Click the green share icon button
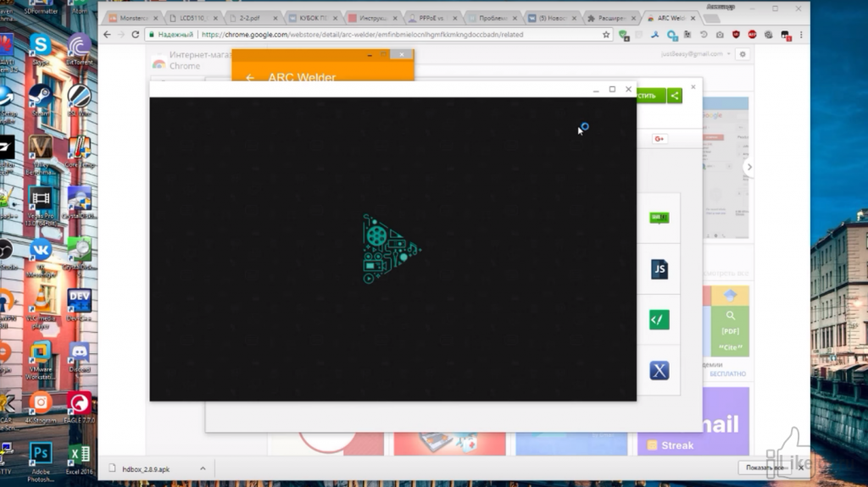The width and height of the screenshot is (868, 487). point(675,96)
